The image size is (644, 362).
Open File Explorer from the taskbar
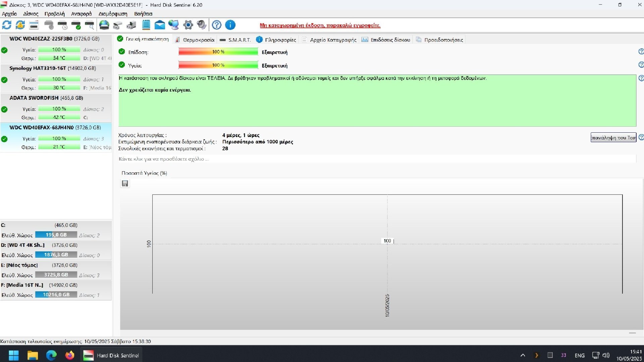click(x=33, y=355)
